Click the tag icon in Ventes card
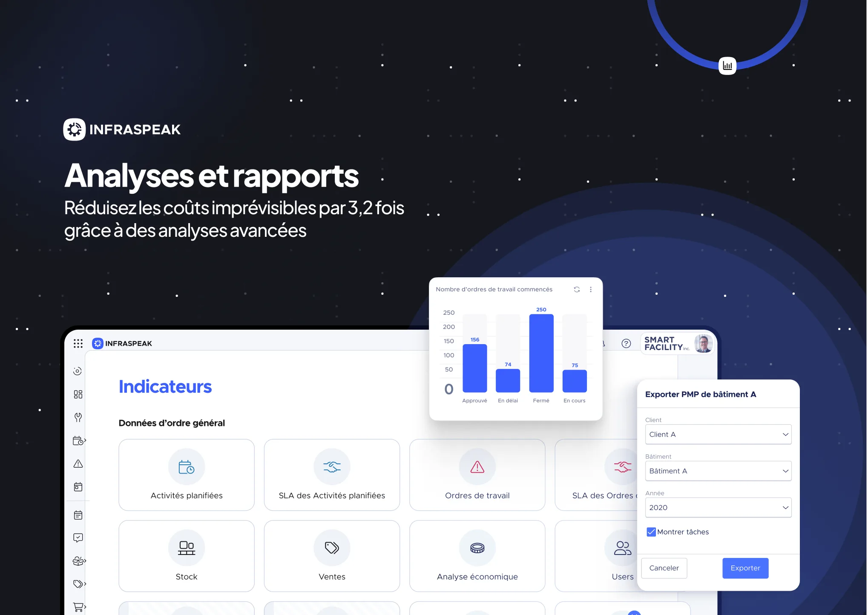868x615 pixels. pyautogui.click(x=332, y=548)
